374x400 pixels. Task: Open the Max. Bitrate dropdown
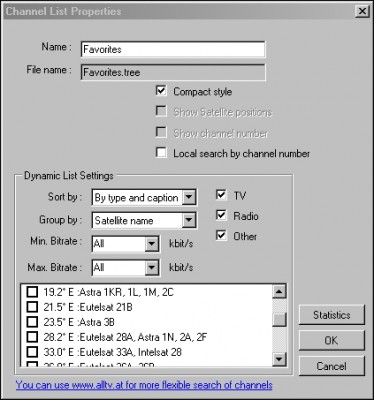(x=152, y=268)
